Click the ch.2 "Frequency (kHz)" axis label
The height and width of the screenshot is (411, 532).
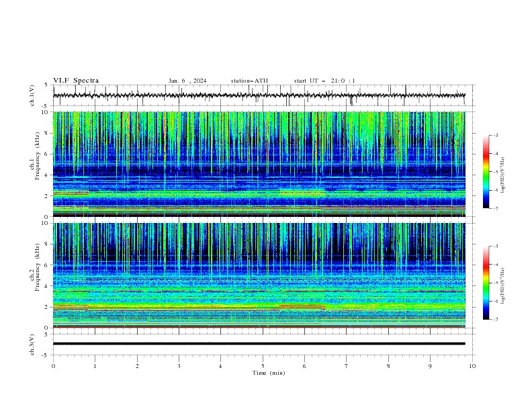pyautogui.click(x=38, y=267)
